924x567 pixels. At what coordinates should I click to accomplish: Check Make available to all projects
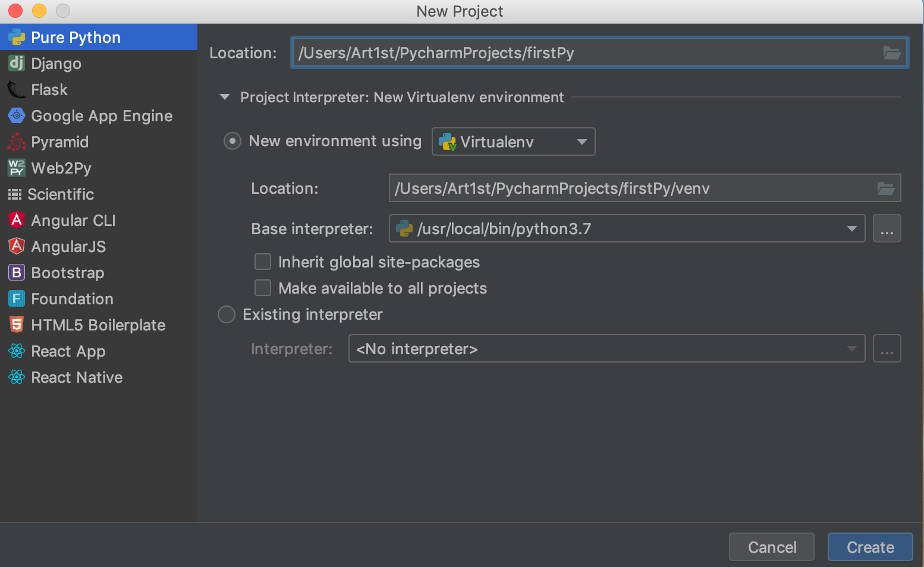262,288
